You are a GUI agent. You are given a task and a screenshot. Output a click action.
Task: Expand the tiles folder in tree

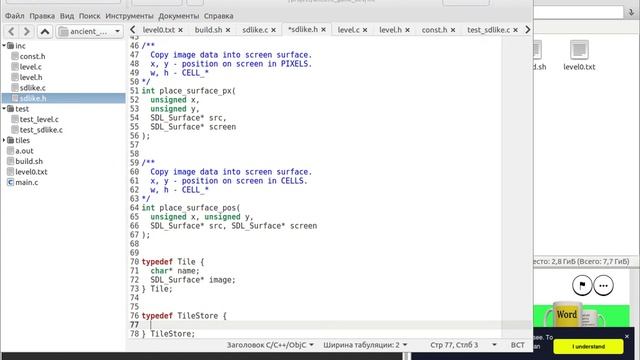pyautogui.click(x=4, y=140)
